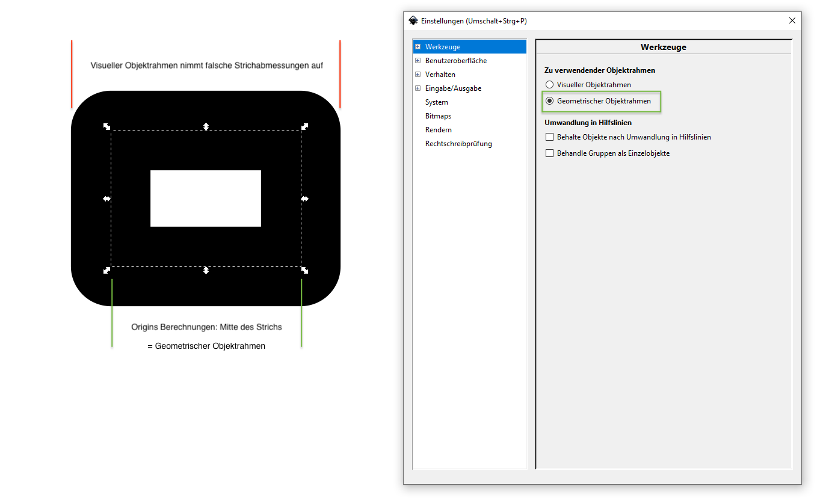Open Eingabe/Ausgabe settings category

coord(453,88)
